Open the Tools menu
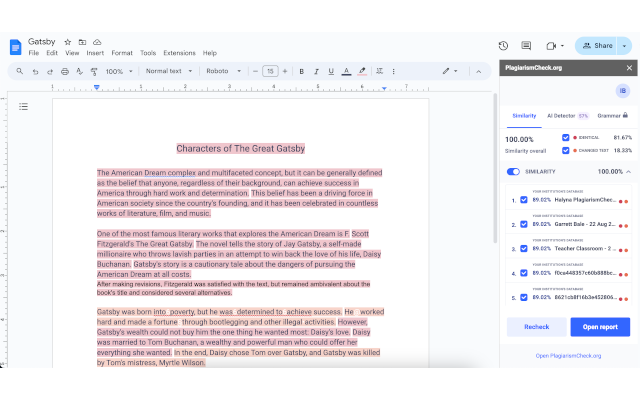 148,53
